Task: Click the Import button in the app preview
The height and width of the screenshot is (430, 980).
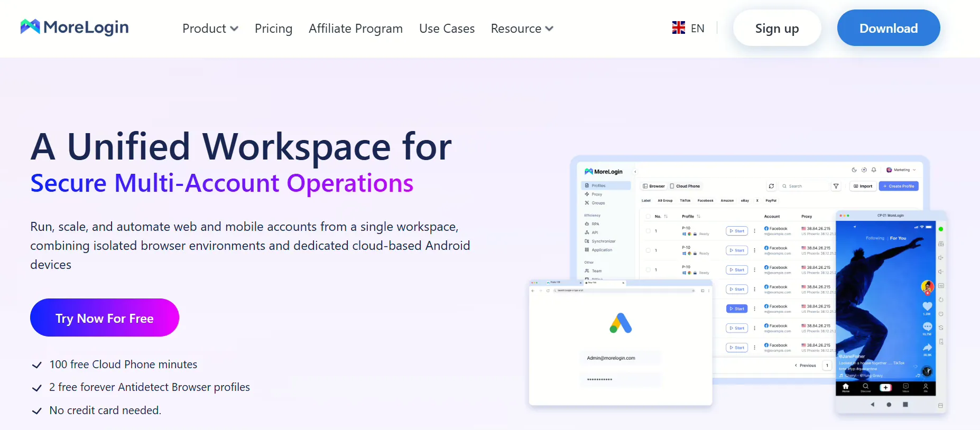Action: pyautogui.click(x=863, y=186)
